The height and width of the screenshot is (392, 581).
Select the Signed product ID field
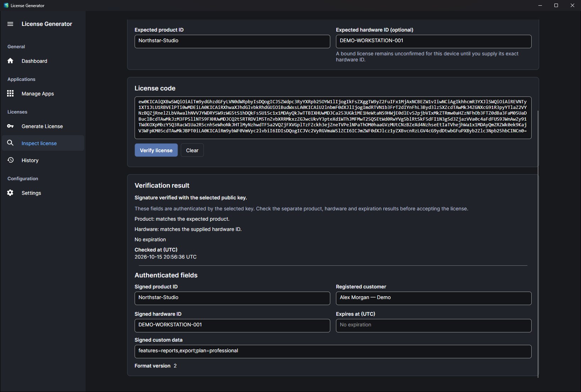click(x=232, y=298)
